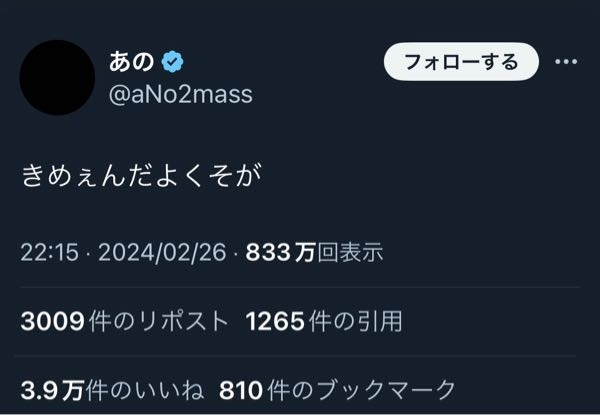Click the @aNo2mass handle

181,94
